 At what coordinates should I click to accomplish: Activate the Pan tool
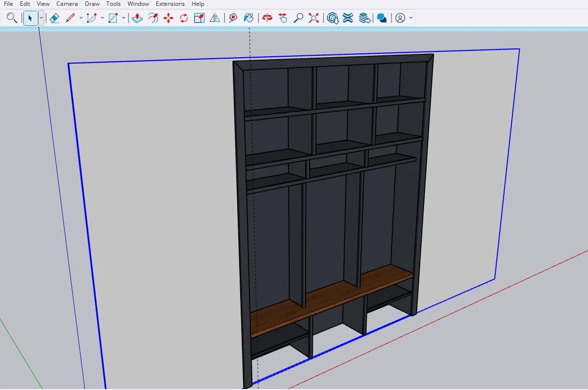[283, 18]
